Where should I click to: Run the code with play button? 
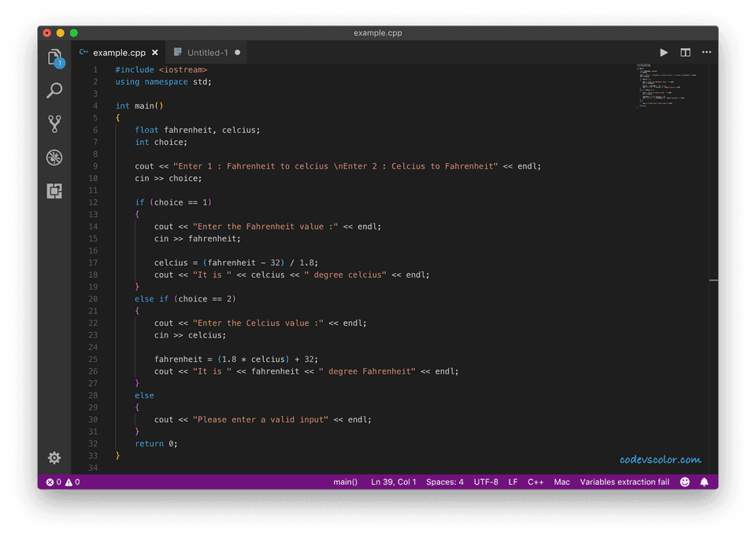(x=664, y=53)
